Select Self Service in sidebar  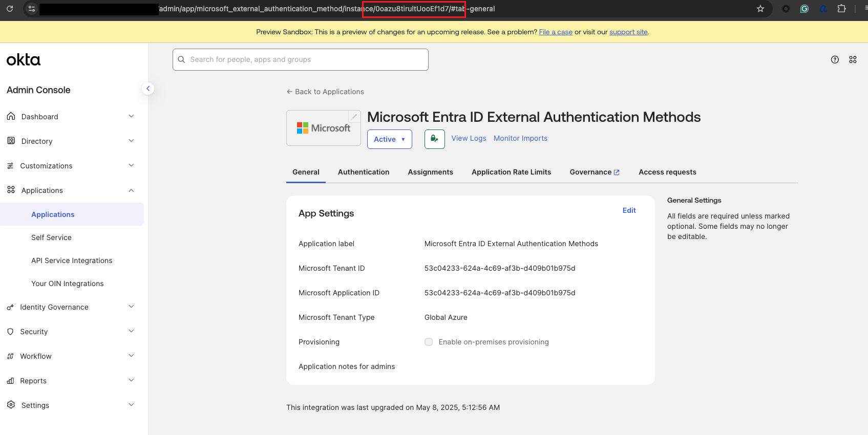point(51,237)
